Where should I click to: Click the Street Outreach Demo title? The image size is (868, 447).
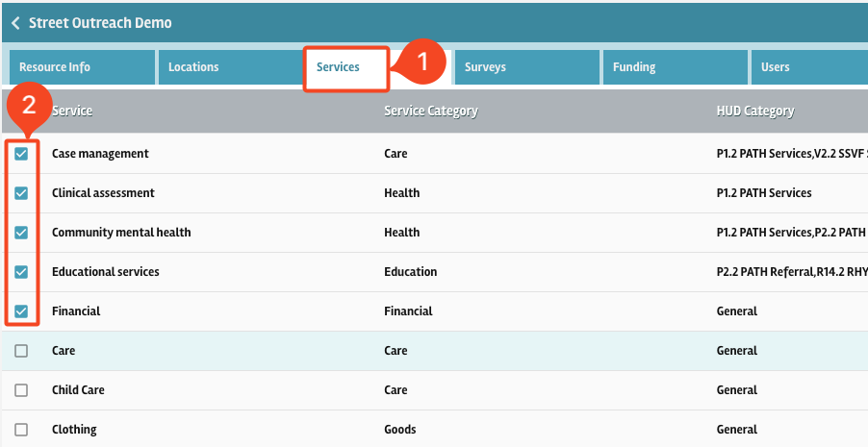[x=100, y=23]
